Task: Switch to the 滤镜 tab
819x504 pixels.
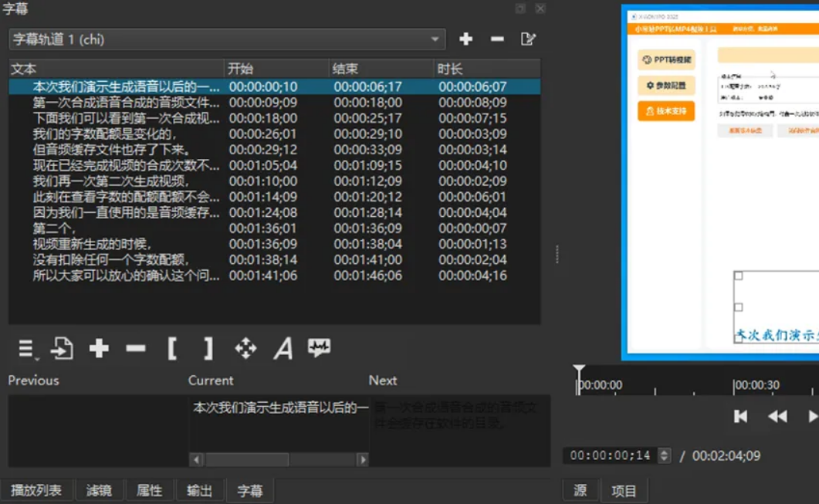Action: (x=100, y=490)
